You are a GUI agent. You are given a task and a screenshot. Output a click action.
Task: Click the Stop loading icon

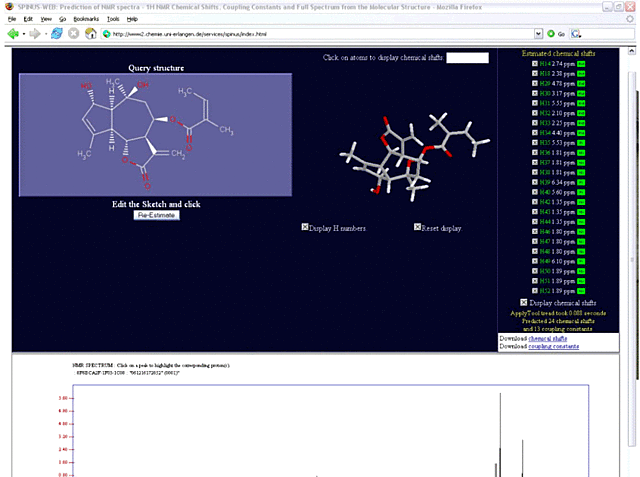[x=73, y=33]
